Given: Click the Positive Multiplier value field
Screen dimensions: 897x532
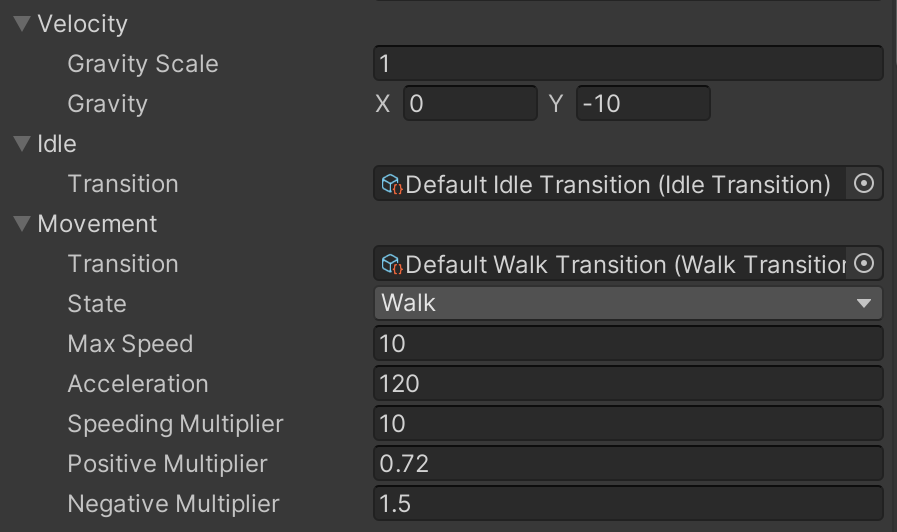Looking at the screenshot, I should point(628,463).
